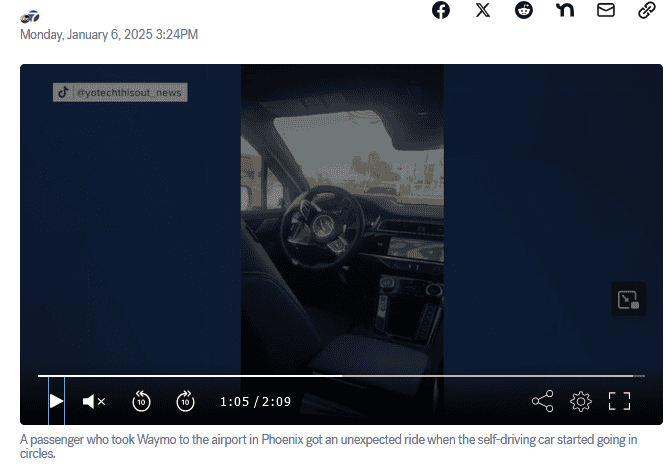Click the Waymo passenger video caption
The image size is (666, 466).
[x=328, y=446]
